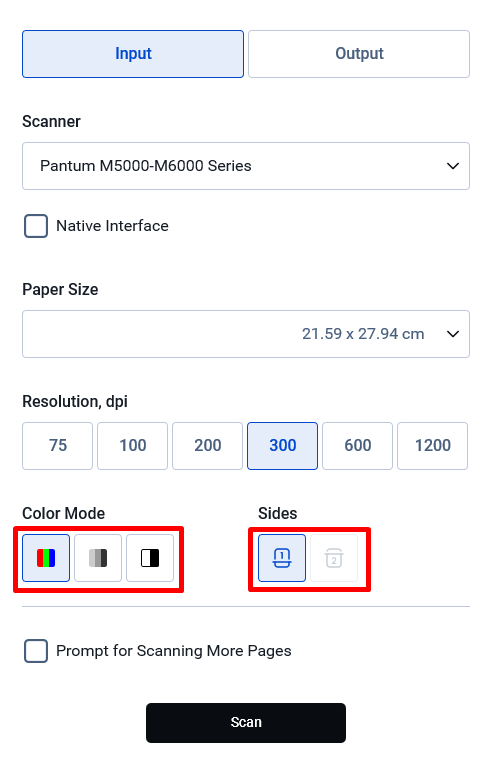Select the grayscale color mode icon

coord(98,558)
